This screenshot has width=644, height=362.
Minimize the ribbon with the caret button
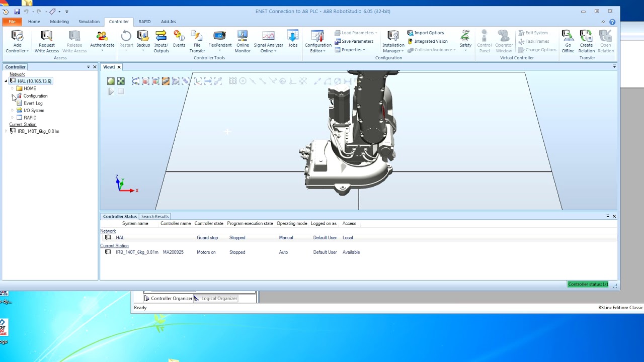(603, 22)
